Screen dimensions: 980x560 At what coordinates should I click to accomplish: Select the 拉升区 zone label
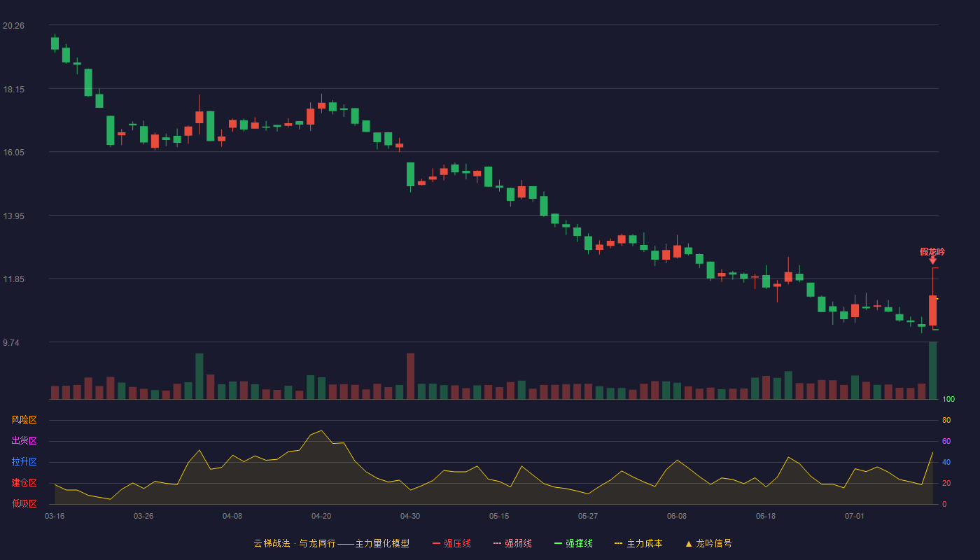[24, 462]
